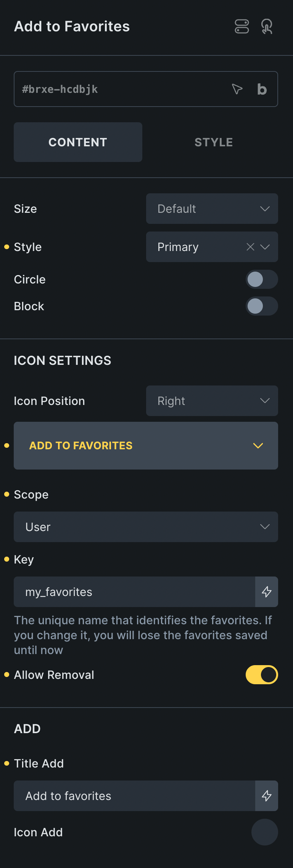Enable the Circle option
293x868 pixels.
click(262, 279)
